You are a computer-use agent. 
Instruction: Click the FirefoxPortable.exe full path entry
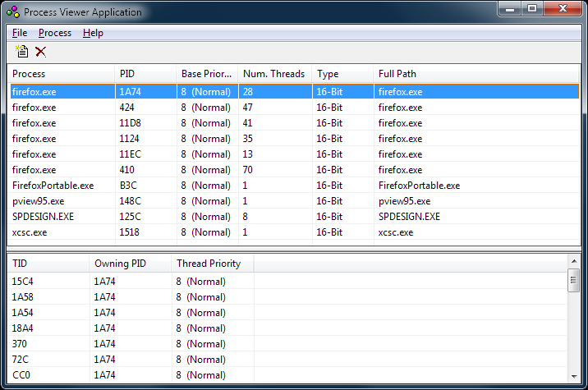[420, 186]
